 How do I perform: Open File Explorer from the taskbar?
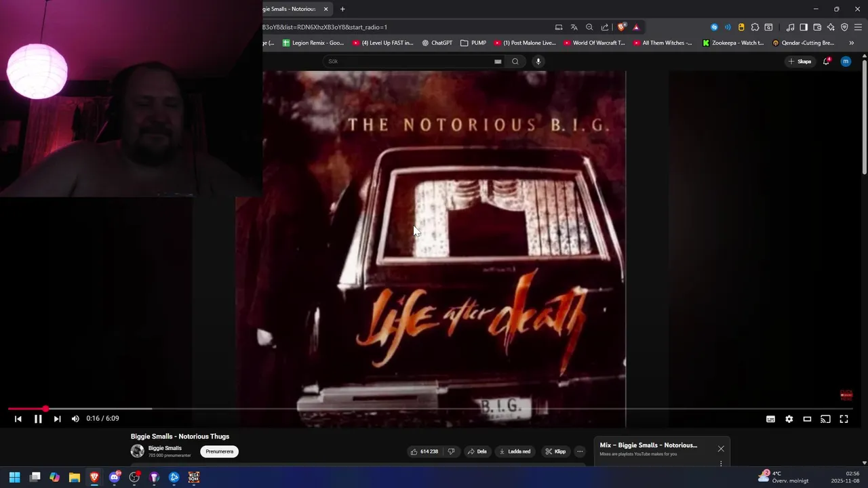[75, 477]
